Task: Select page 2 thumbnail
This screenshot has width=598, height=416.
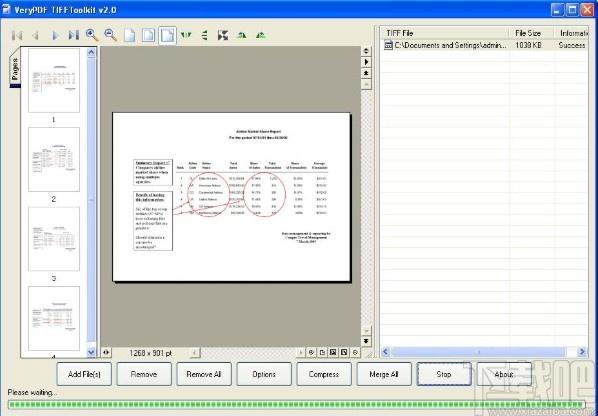Action: pos(54,159)
